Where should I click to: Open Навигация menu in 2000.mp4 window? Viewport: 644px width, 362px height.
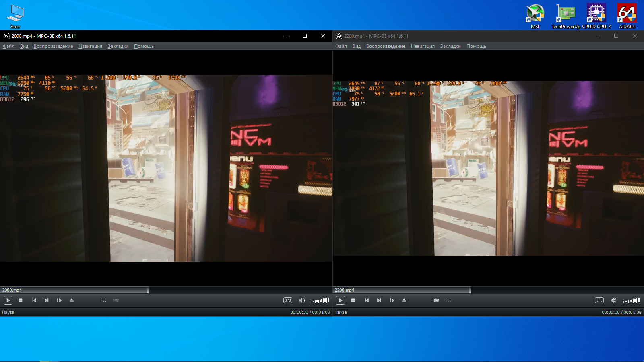pyautogui.click(x=90, y=46)
